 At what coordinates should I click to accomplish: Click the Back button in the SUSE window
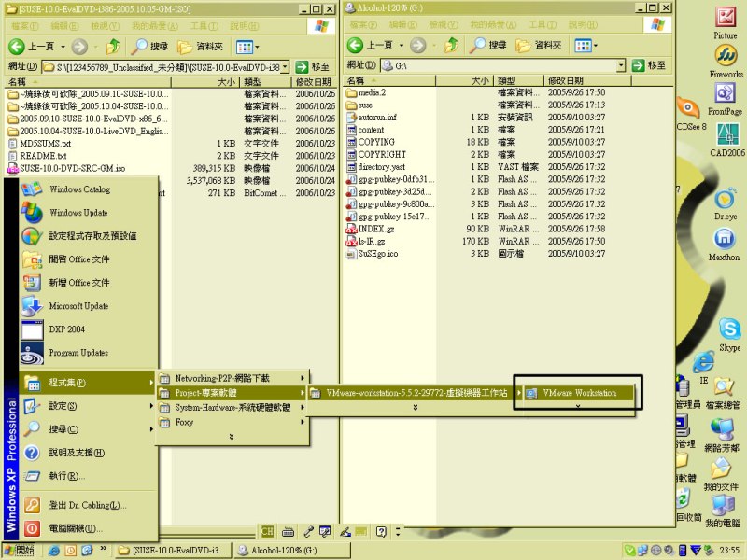31,46
